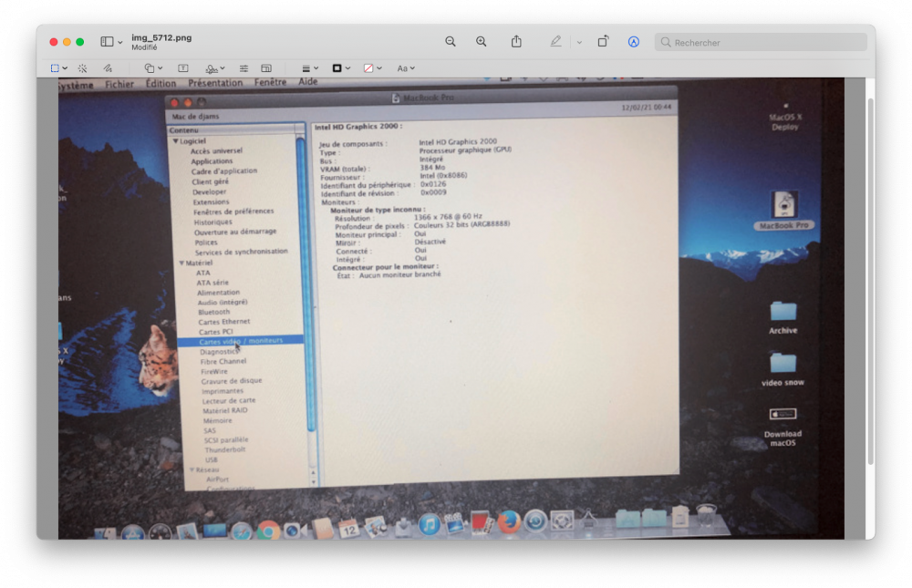The width and height of the screenshot is (912, 588).
Task: Click the black border color swatch
Action: 337,68
